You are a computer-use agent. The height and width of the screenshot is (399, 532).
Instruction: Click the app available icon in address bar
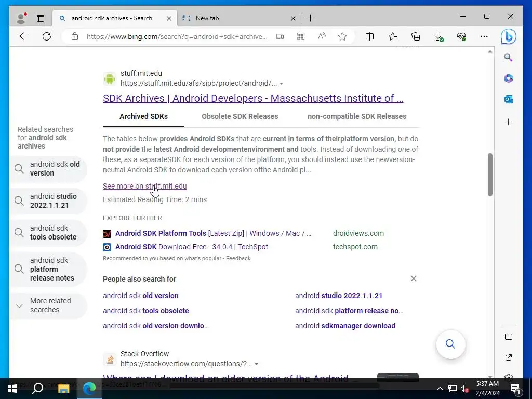click(280, 36)
